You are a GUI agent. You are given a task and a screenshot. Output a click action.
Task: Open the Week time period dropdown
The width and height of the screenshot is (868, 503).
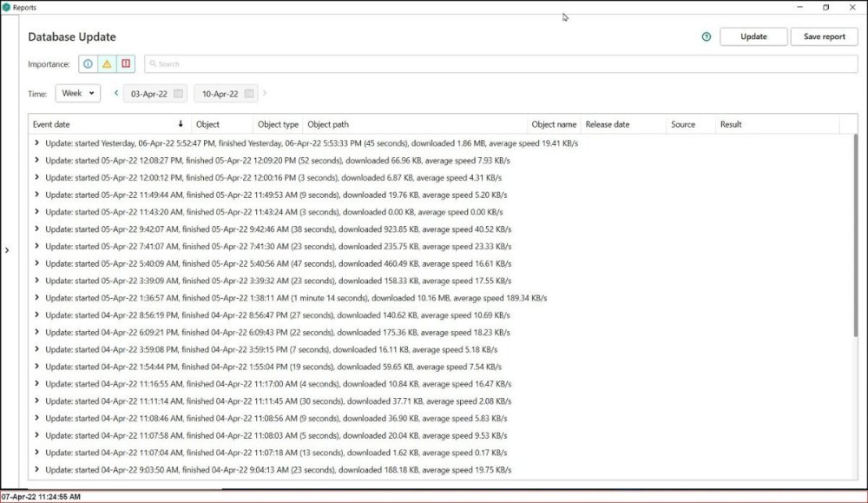coord(77,93)
